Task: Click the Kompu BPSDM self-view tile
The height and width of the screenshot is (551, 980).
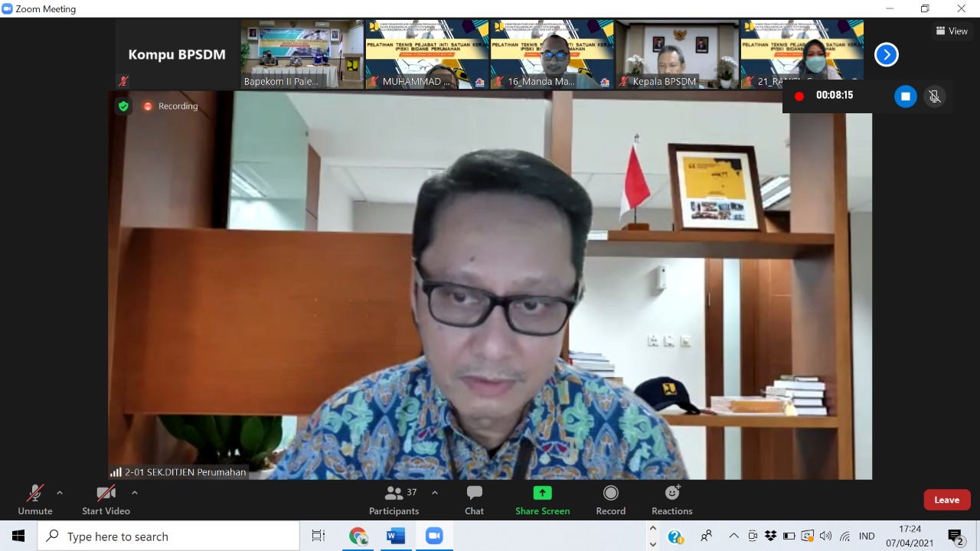Action: coord(177,54)
